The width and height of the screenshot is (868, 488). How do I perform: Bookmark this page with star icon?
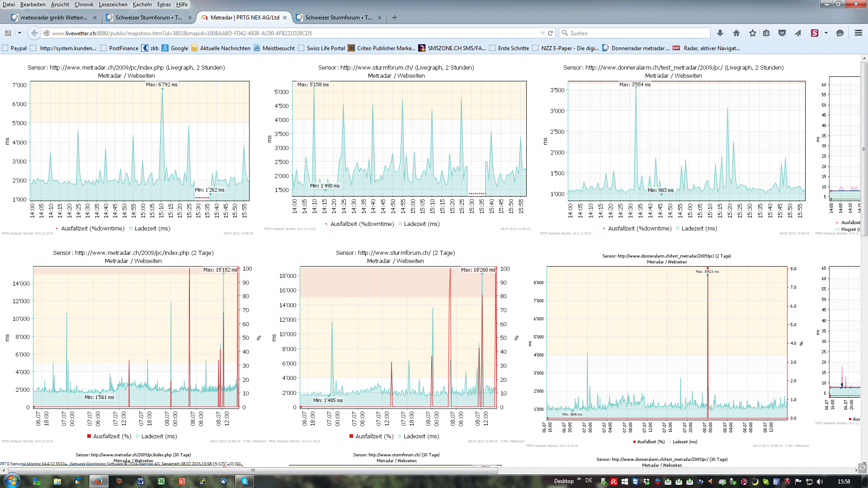coord(752,33)
